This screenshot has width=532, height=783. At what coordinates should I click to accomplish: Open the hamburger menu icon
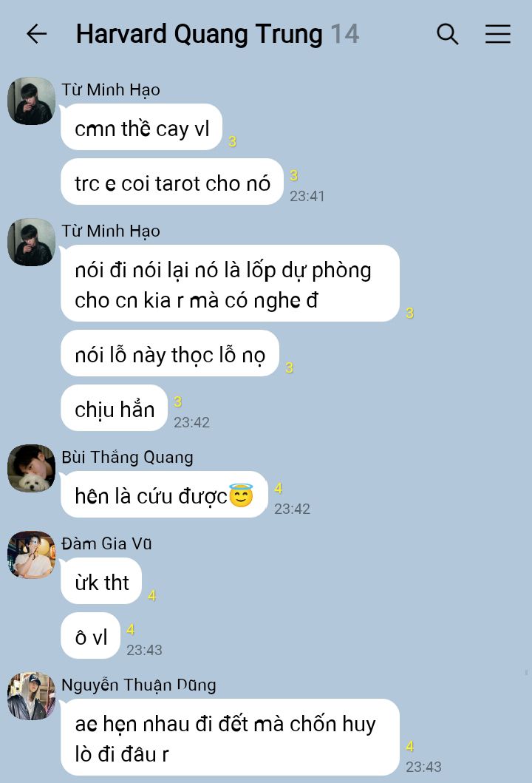click(x=497, y=34)
